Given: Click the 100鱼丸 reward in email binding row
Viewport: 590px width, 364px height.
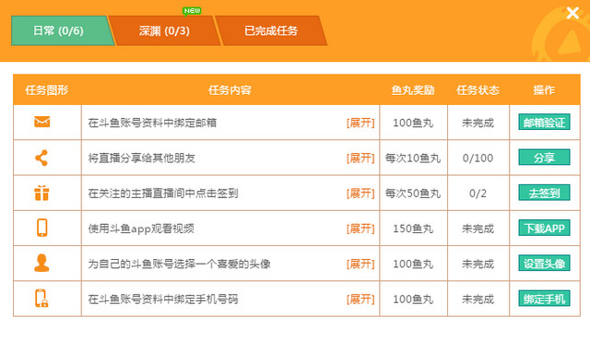Looking at the screenshot, I should (413, 123).
